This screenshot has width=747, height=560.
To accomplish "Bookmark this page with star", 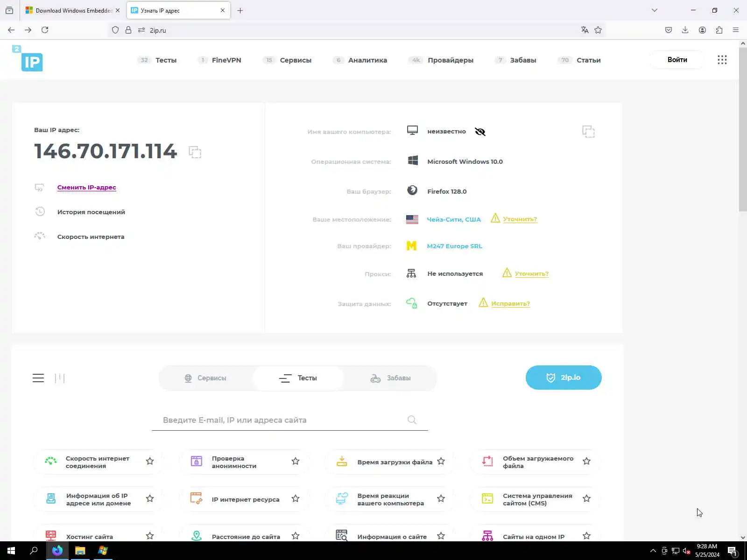I will (x=598, y=30).
